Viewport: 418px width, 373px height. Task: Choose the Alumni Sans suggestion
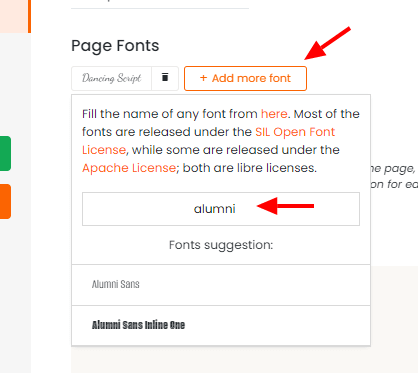[221, 285]
